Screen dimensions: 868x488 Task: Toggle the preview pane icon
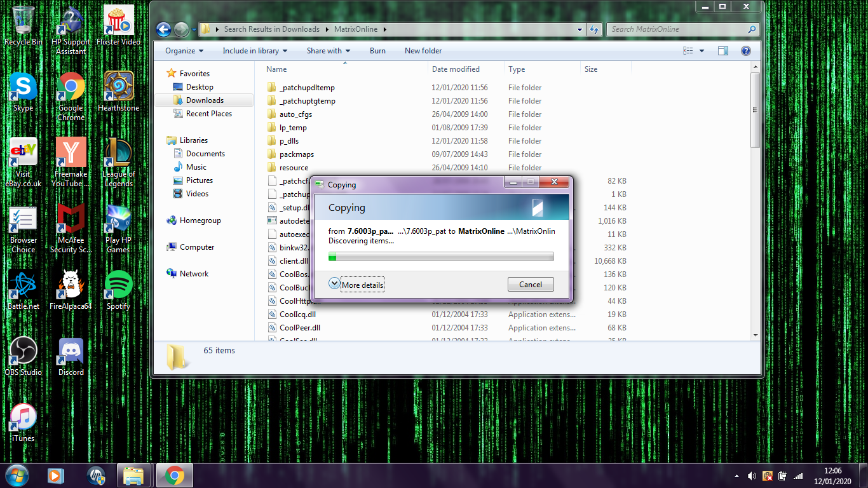click(723, 51)
